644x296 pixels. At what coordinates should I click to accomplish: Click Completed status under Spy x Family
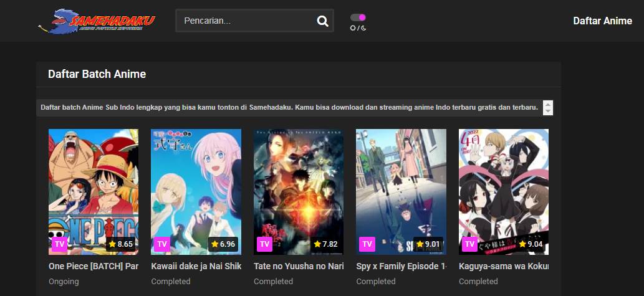point(376,282)
